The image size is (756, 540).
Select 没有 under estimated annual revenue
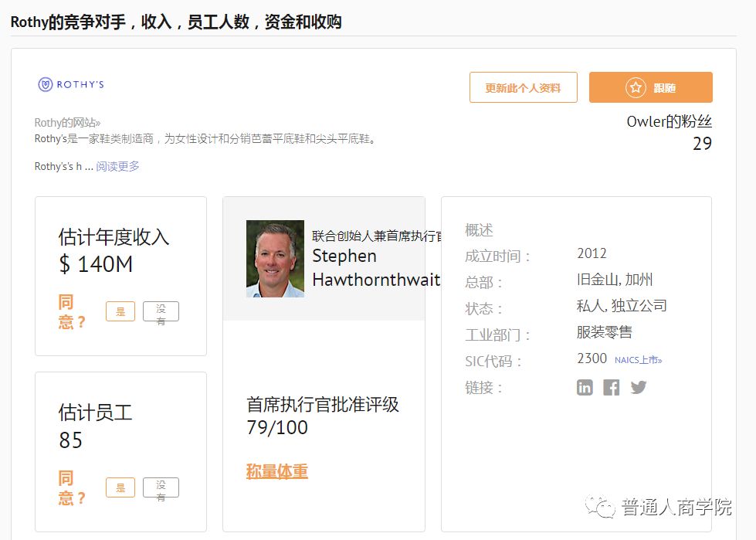click(x=161, y=312)
